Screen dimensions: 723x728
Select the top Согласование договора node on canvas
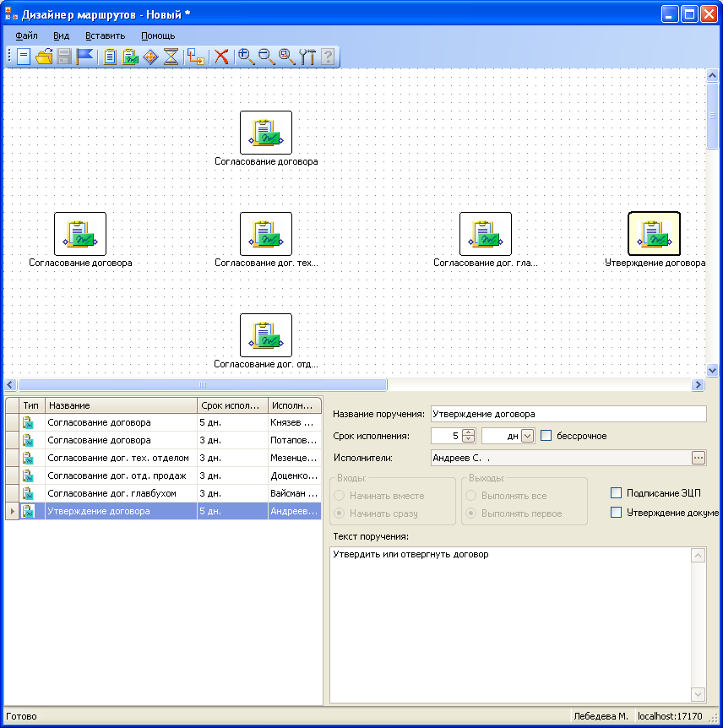(x=265, y=133)
